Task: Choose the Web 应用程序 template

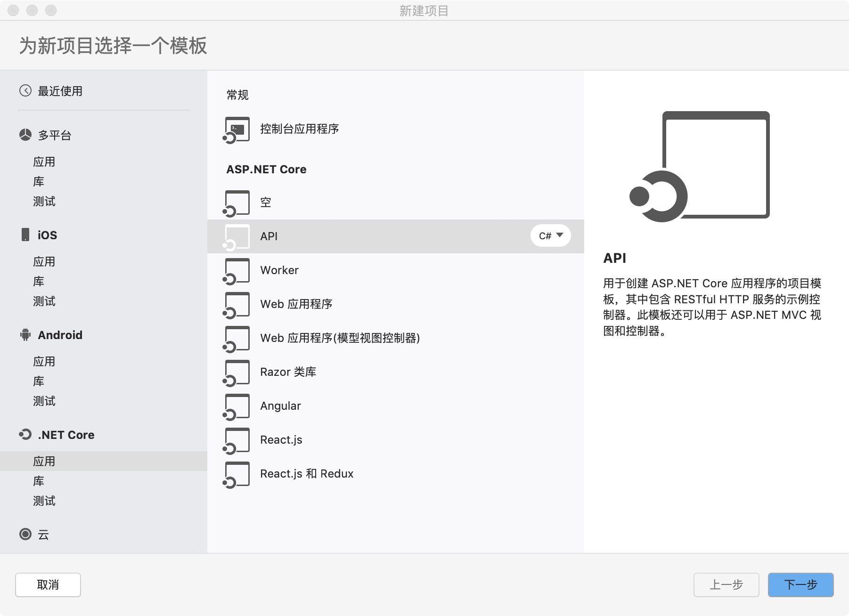Action: click(396, 304)
